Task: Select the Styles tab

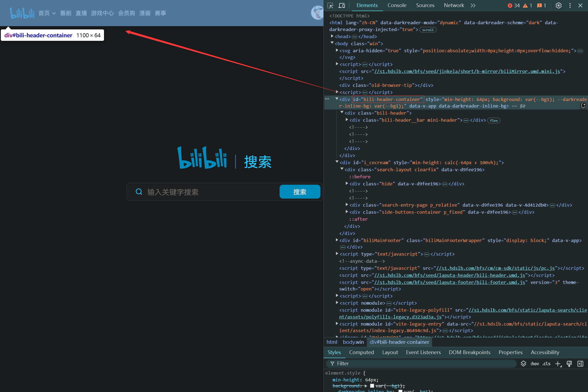Action: pyautogui.click(x=334, y=353)
